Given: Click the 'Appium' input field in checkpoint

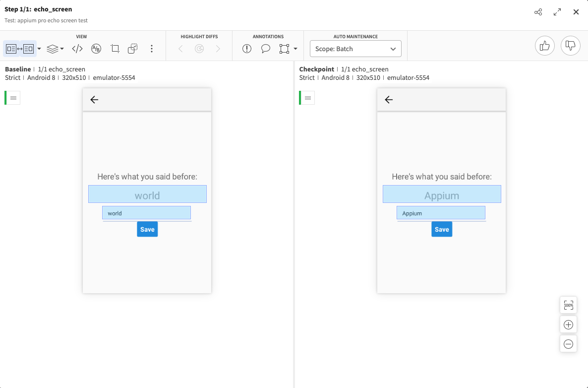Looking at the screenshot, I should [441, 213].
